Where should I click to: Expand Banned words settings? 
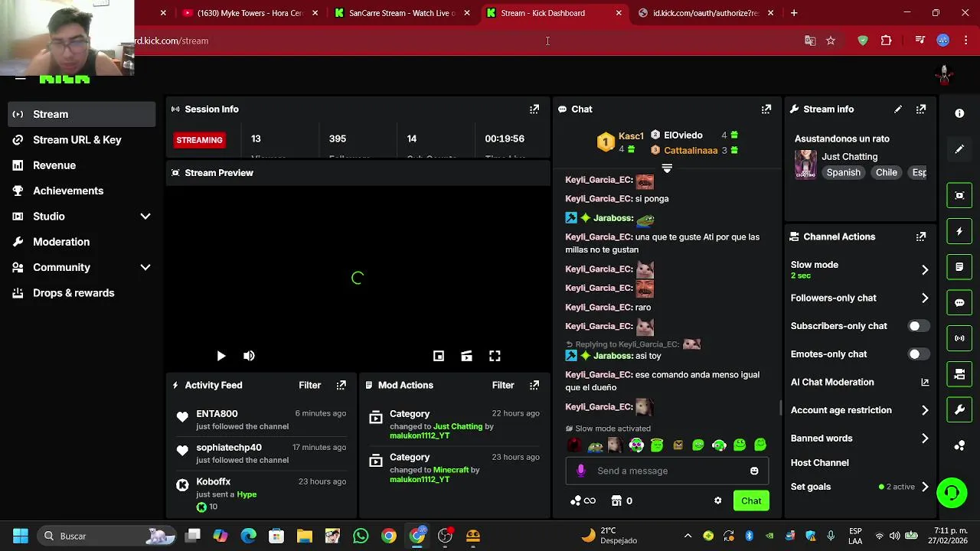(925, 439)
